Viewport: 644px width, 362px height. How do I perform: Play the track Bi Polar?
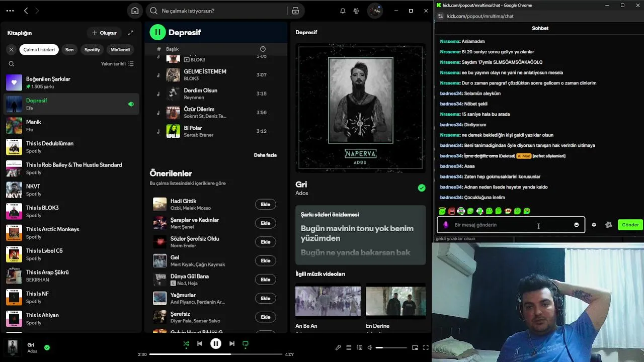pos(215,131)
